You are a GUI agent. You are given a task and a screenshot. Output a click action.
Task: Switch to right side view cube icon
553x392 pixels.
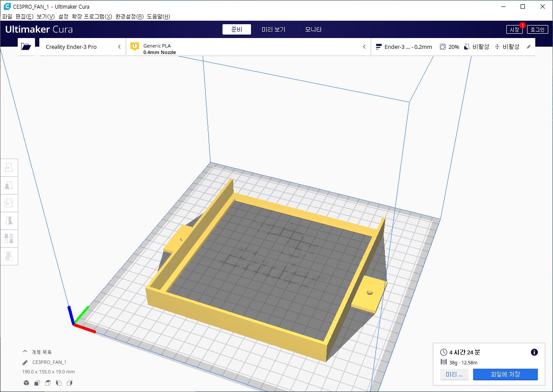[69, 383]
